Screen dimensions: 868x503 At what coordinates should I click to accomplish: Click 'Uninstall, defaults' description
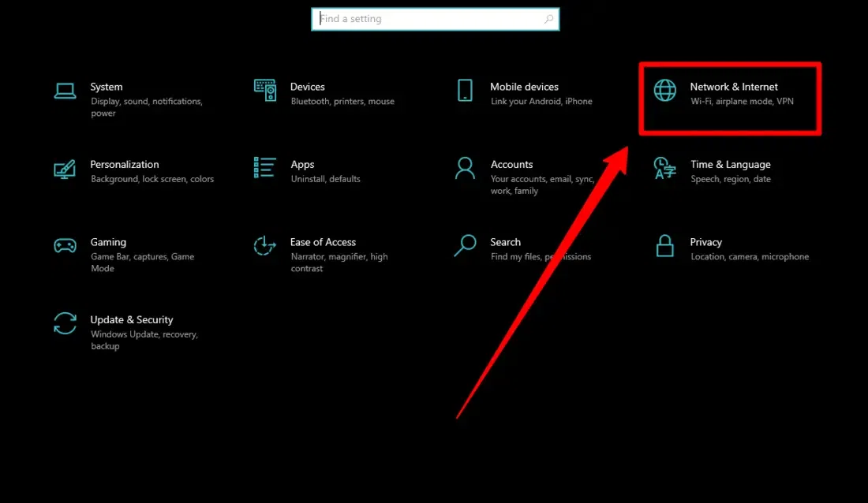[x=325, y=179]
